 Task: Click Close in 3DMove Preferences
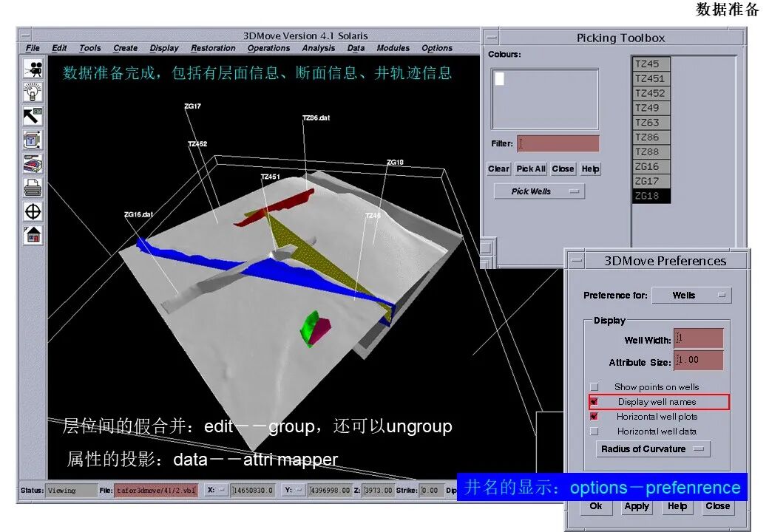[x=717, y=507]
